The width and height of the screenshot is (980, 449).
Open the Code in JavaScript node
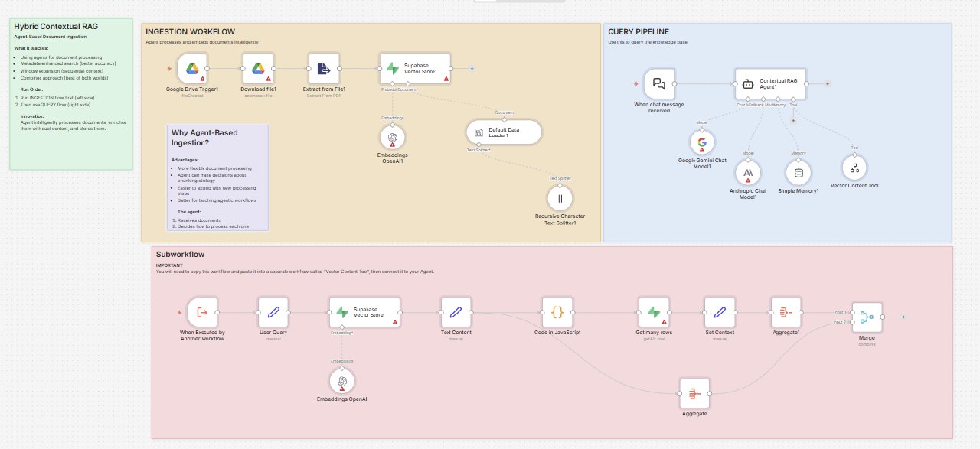point(558,312)
